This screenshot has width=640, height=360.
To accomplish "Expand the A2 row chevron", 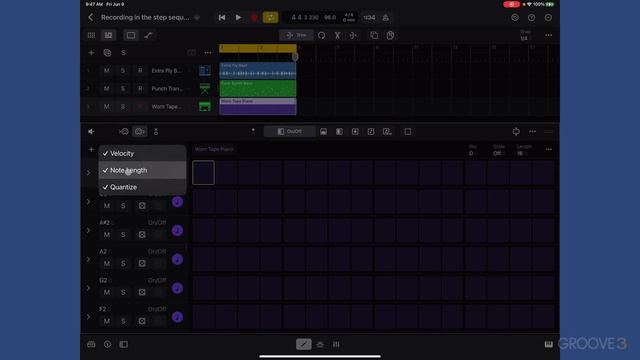I will pyautogui.click(x=88, y=259).
